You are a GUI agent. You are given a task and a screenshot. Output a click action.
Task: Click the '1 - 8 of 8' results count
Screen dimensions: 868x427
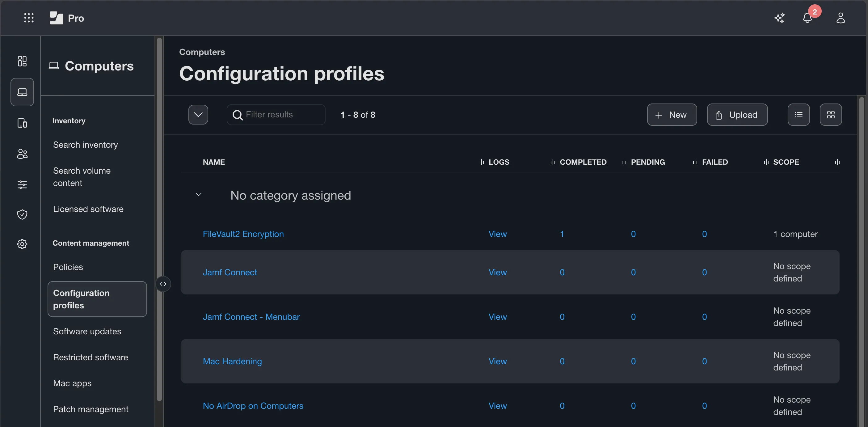click(x=358, y=115)
